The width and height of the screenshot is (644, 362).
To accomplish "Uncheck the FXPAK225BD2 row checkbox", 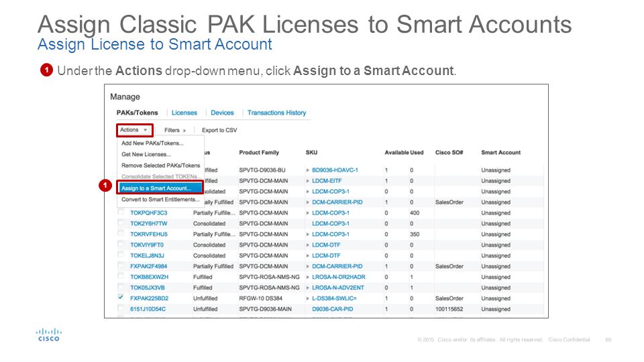I will point(121,297).
